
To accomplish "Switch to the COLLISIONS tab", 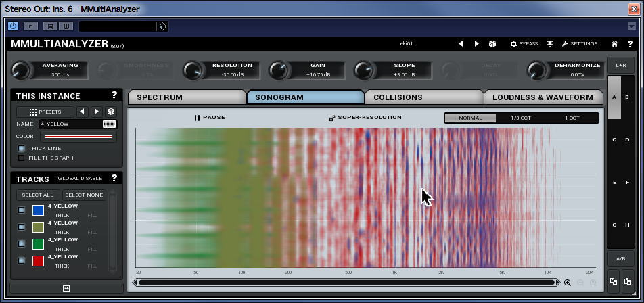I will point(424,97).
